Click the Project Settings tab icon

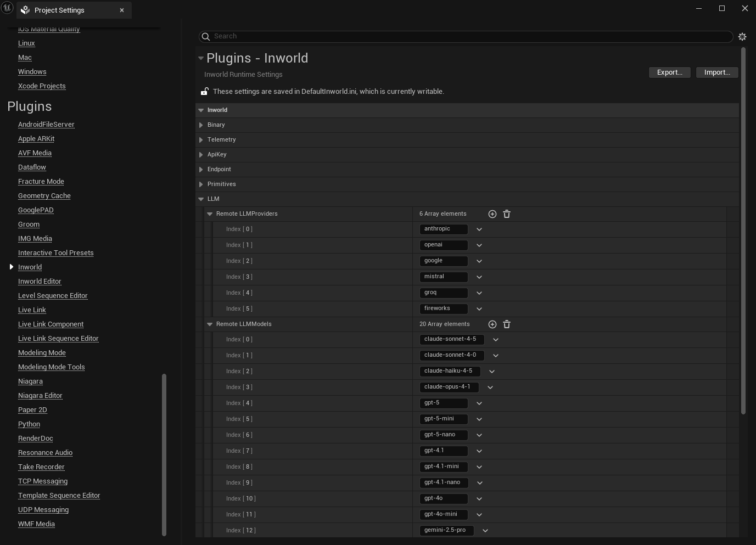click(x=25, y=10)
